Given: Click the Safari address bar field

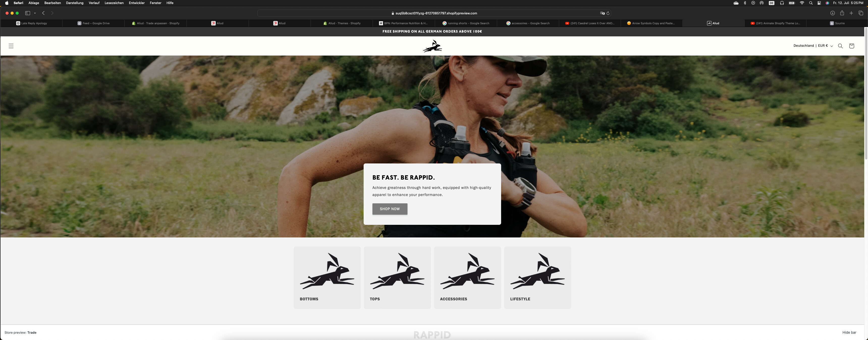Looking at the screenshot, I should [434, 13].
